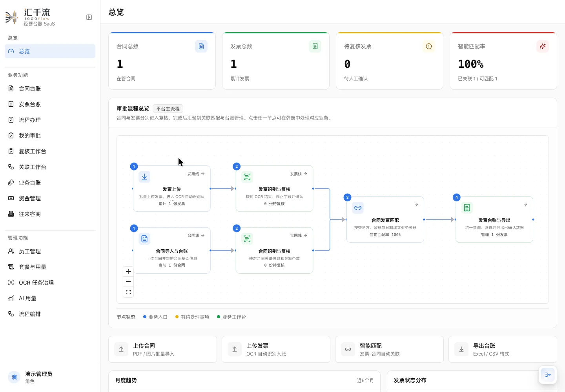Image resolution: width=565 pixels, height=392 pixels.
Task: Click the 待复核发票 warning icon
Action: pyautogui.click(x=429, y=46)
